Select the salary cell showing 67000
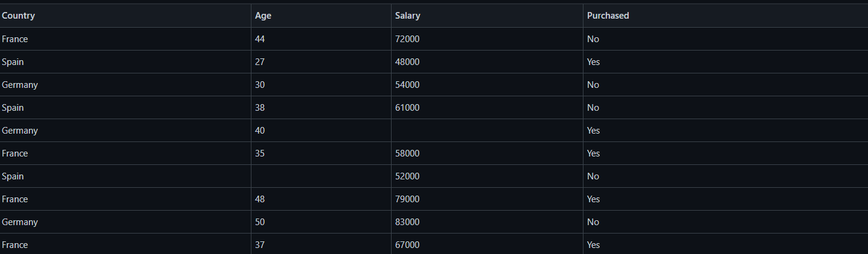 [x=487, y=244]
